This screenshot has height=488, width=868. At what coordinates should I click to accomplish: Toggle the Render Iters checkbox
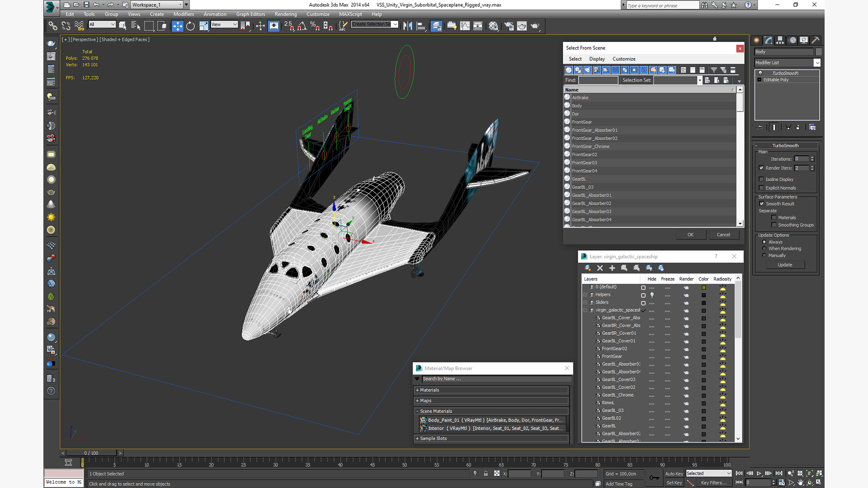pos(761,168)
